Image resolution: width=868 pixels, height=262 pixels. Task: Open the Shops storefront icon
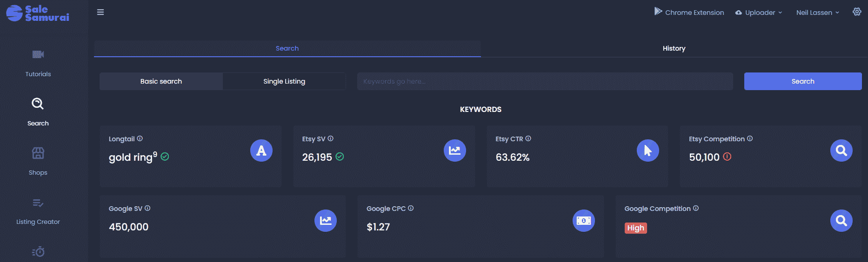[x=38, y=153]
